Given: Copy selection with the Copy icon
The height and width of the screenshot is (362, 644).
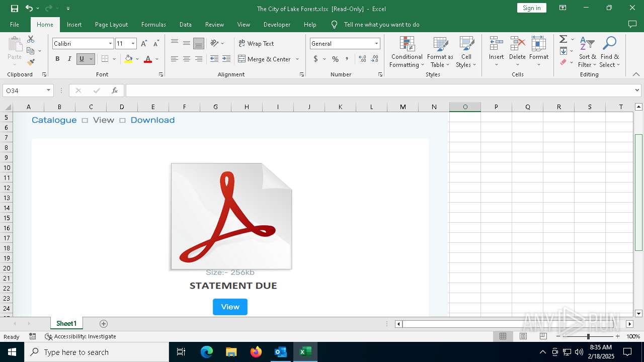Looking at the screenshot, I should tap(31, 51).
